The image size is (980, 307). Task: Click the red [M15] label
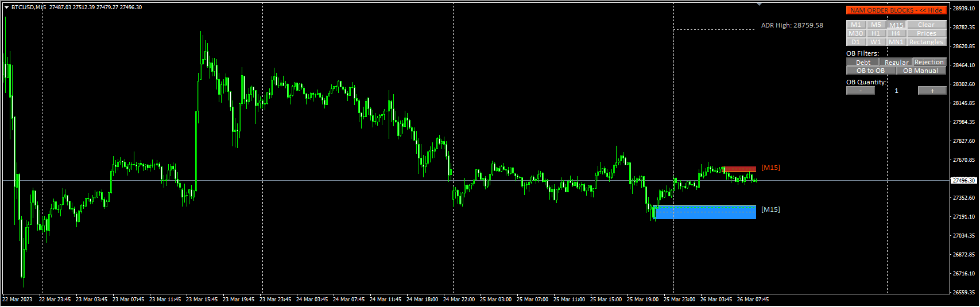(x=770, y=168)
